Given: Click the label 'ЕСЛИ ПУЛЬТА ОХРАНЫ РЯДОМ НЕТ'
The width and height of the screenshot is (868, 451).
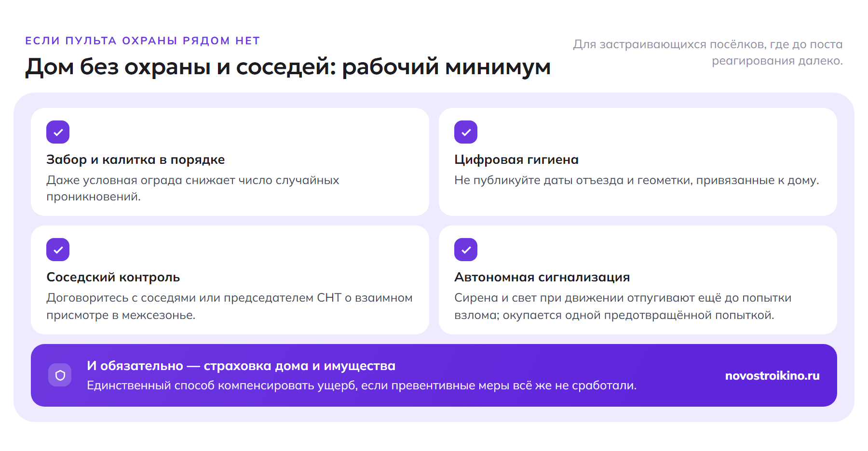Looking at the screenshot, I should [143, 40].
